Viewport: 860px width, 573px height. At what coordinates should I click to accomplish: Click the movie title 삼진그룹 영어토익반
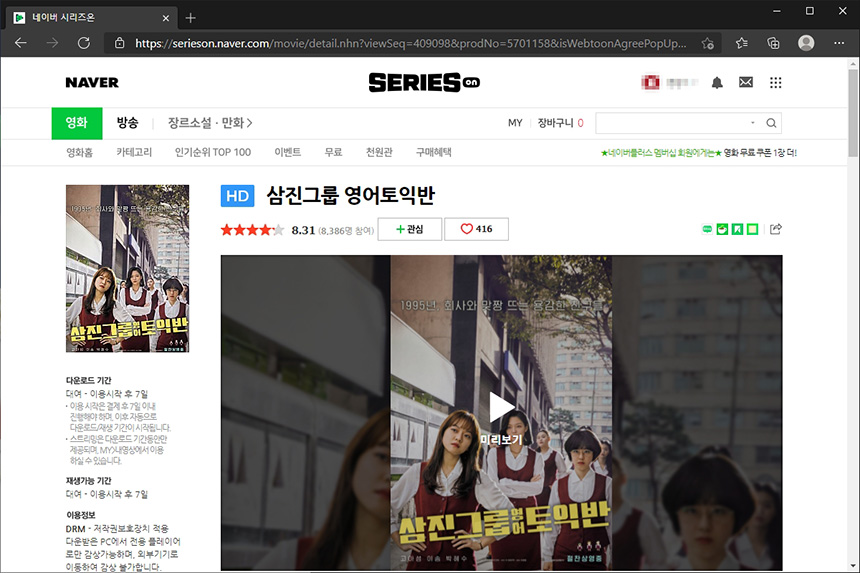click(x=350, y=196)
